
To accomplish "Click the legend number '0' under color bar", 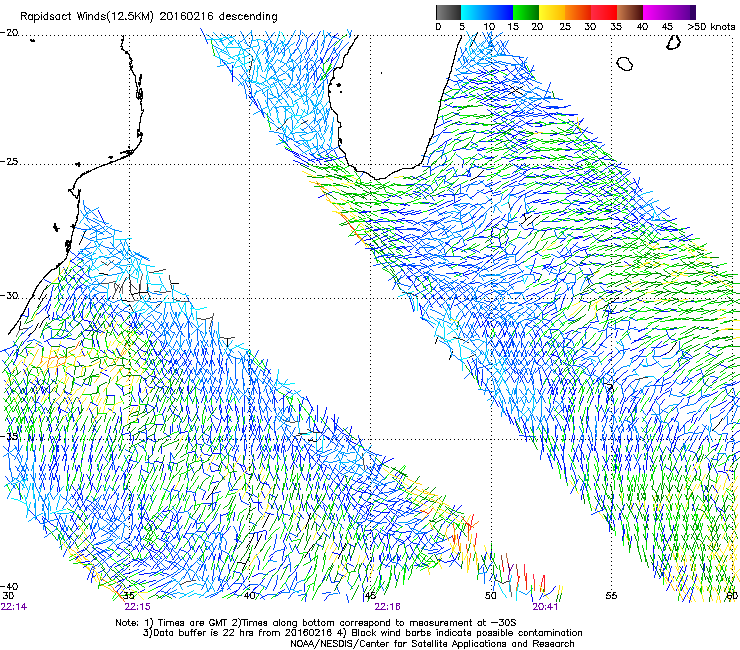I will coord(438,27).
